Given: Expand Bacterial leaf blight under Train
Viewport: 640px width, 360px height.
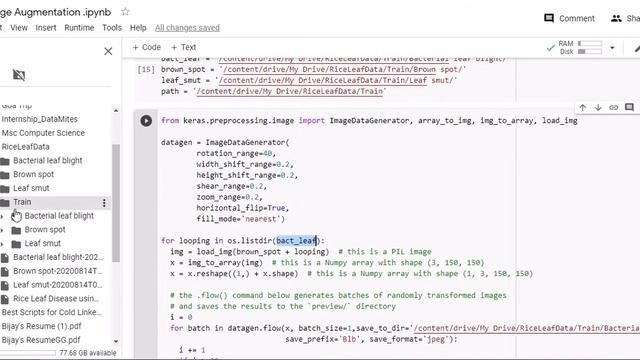Looking at the screenshot, I should 2,216.
